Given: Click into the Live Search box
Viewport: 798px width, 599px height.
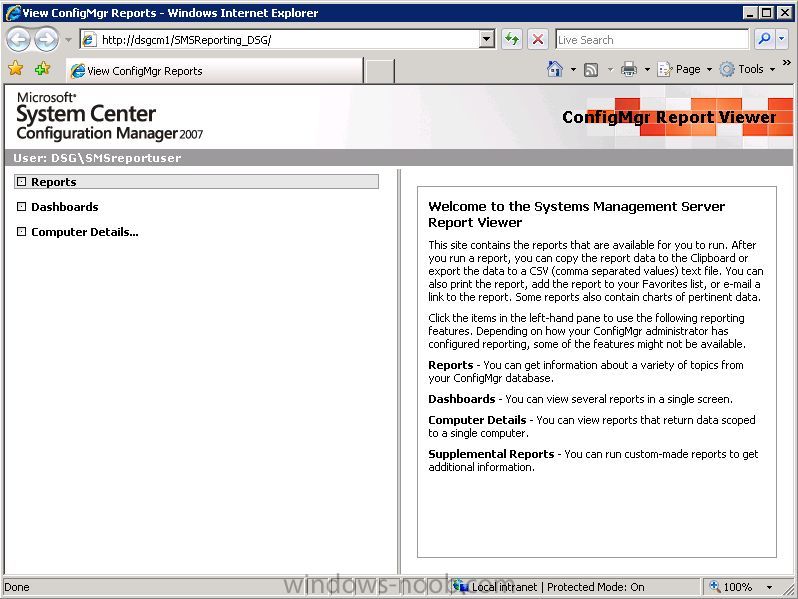Looking at the screenshot, I should click(x=652, y=40).
